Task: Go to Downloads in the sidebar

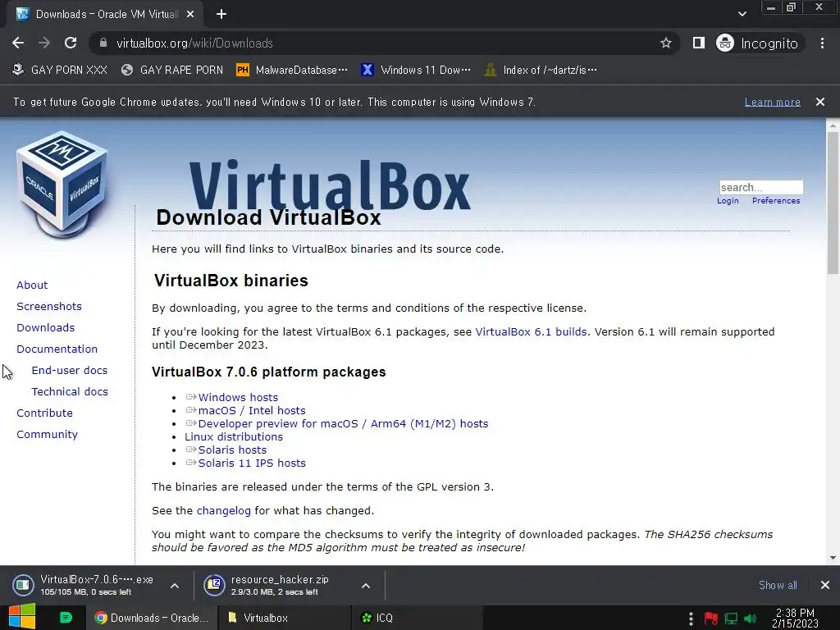Action: [46, 327]
